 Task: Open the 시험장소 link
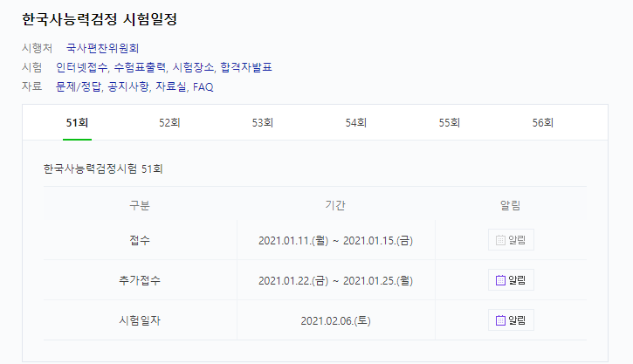pos(193,67)
